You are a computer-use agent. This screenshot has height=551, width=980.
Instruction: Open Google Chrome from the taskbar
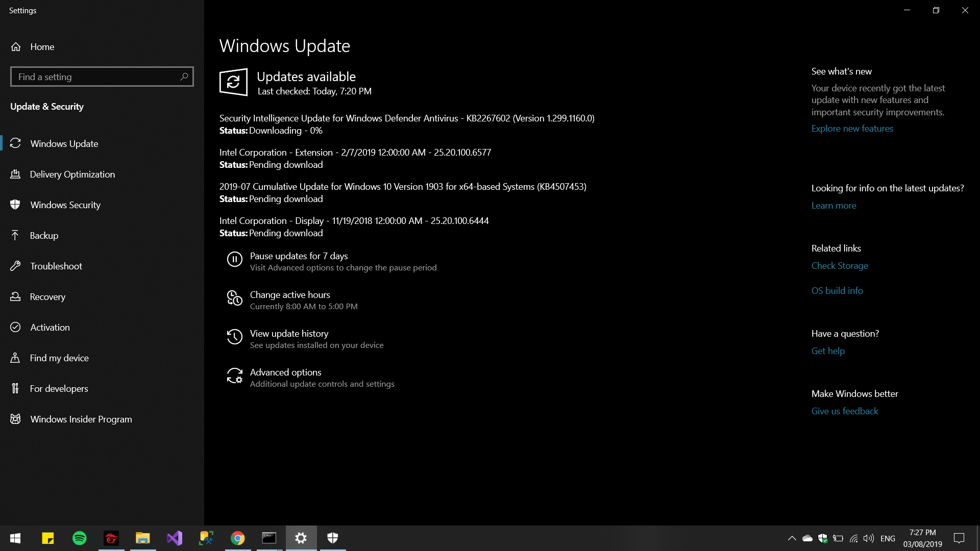[238, 538]
